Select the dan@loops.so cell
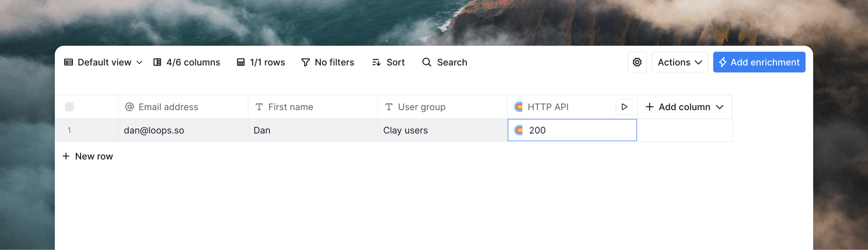The height and width of the screenshot is (250, 868). click(x=183, y=130)
